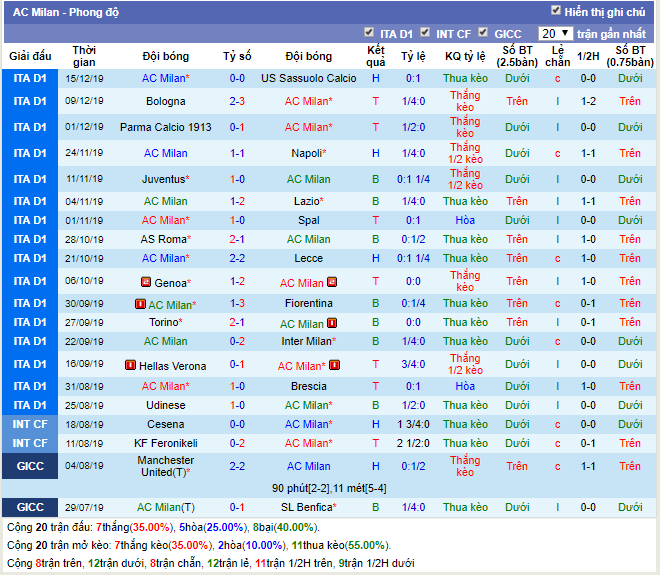Open the 0-2 score of Inter Milan match
Image resolution: width=660 pixels, height=575 pixels.
(x=237, y=341)
